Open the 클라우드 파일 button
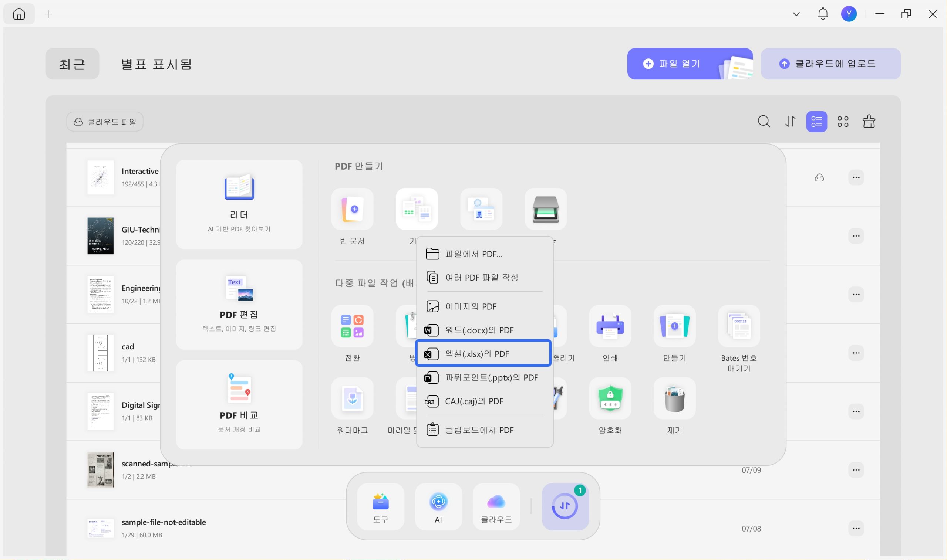 tap(105, 122)
